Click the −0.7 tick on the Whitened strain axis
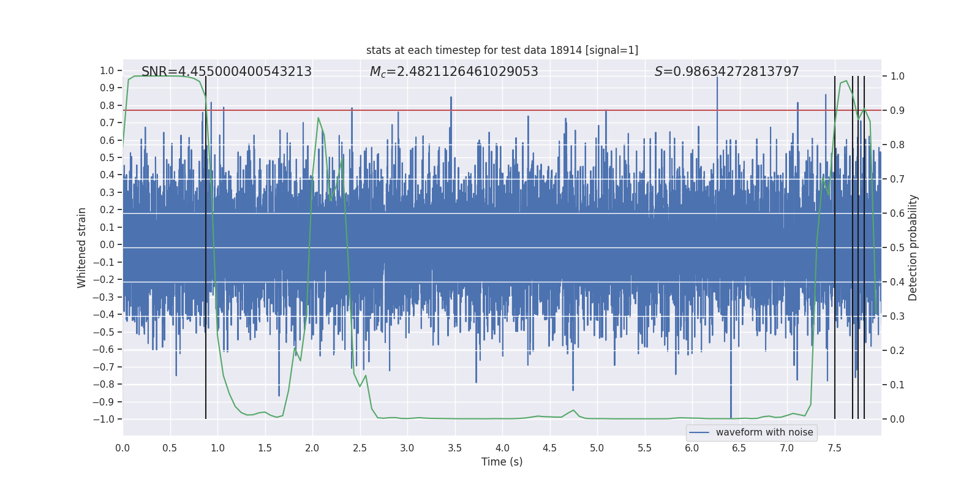980x490 pixels. (x=104, y=367)
